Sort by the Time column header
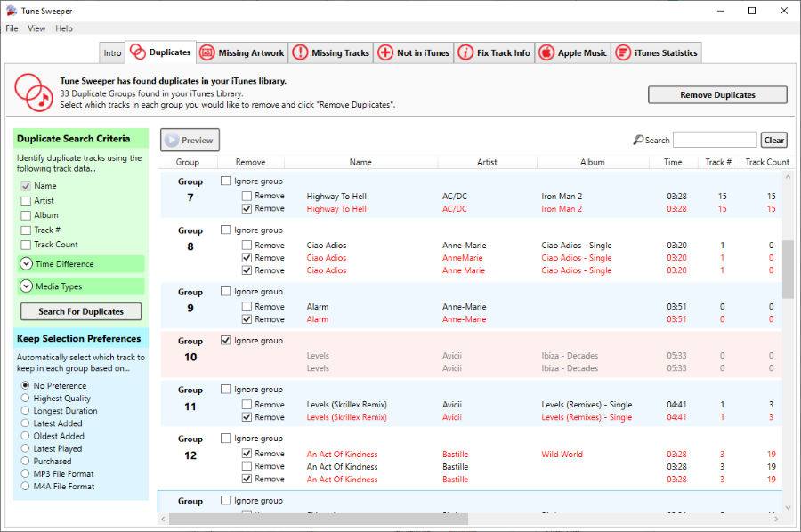The image size is (801, 532). [673, 162]
